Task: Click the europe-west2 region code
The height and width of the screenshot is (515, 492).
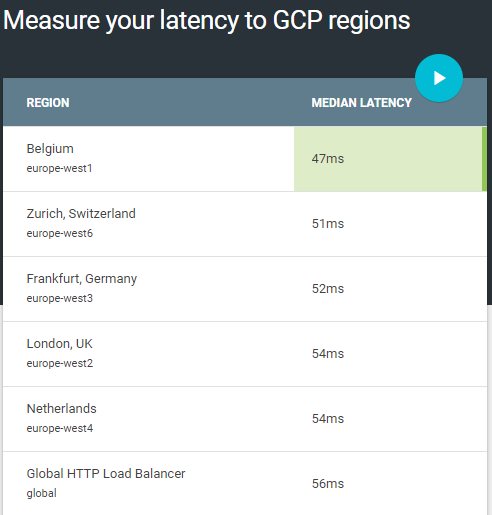Action: (x=60, y=363)
